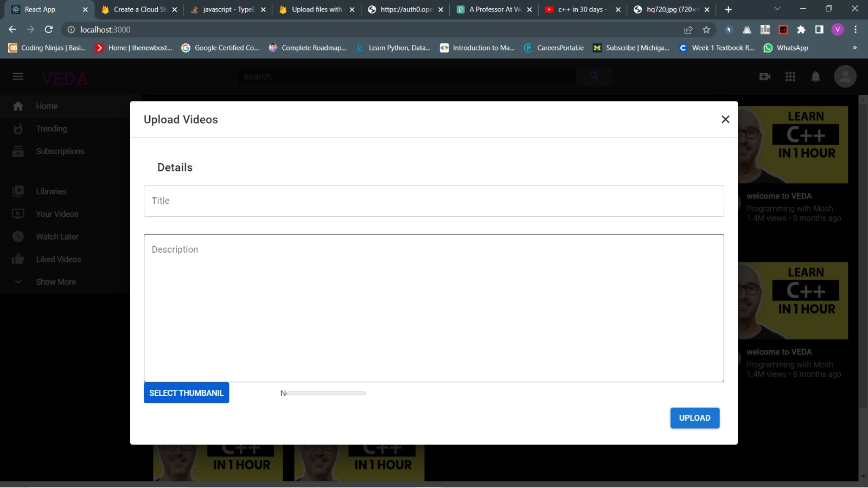
Task: Click the profile avatar icon
Action: (844, 76)
